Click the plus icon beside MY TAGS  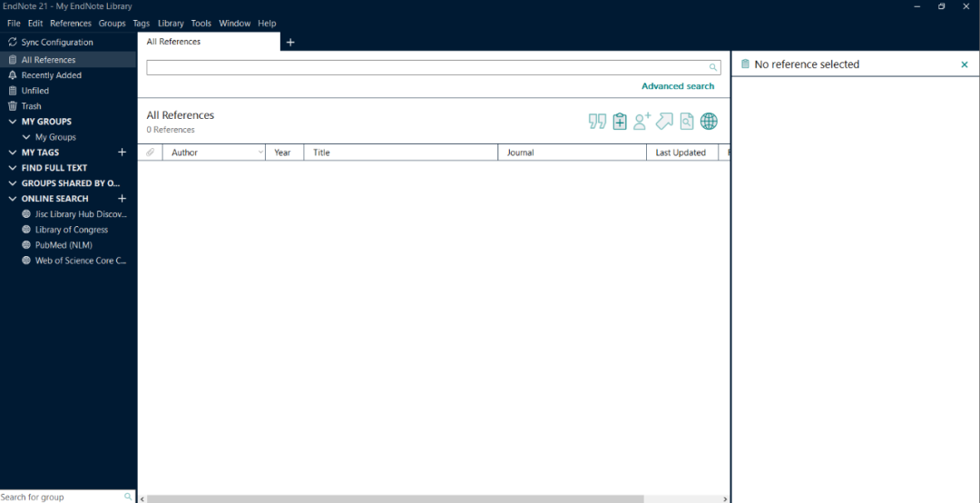122,153
